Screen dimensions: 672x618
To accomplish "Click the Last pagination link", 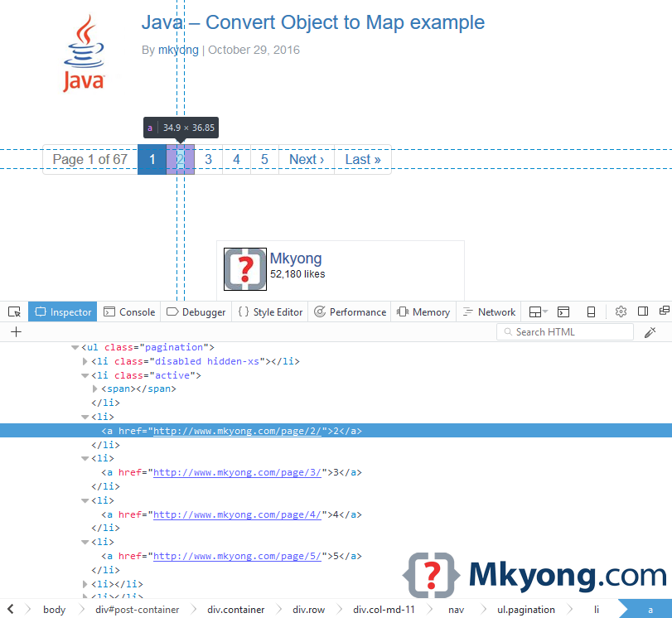I will [x=363, y=159].
